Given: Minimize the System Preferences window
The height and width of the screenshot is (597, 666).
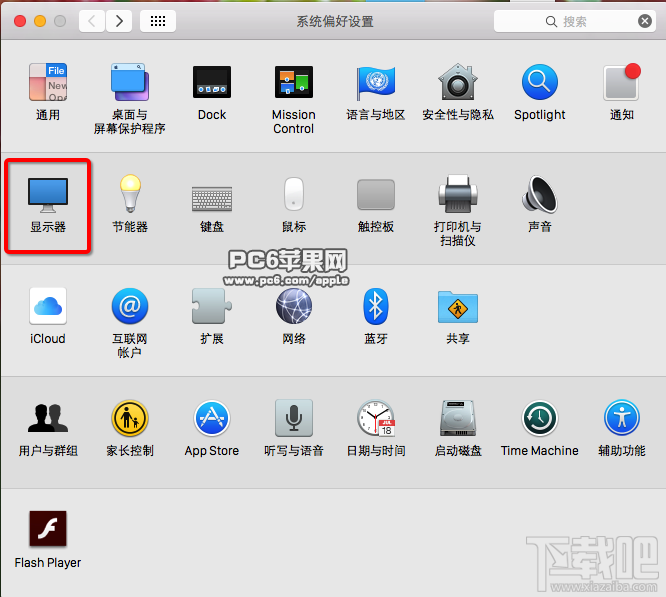Looking at the screenshot, I should tap(40, 21).
